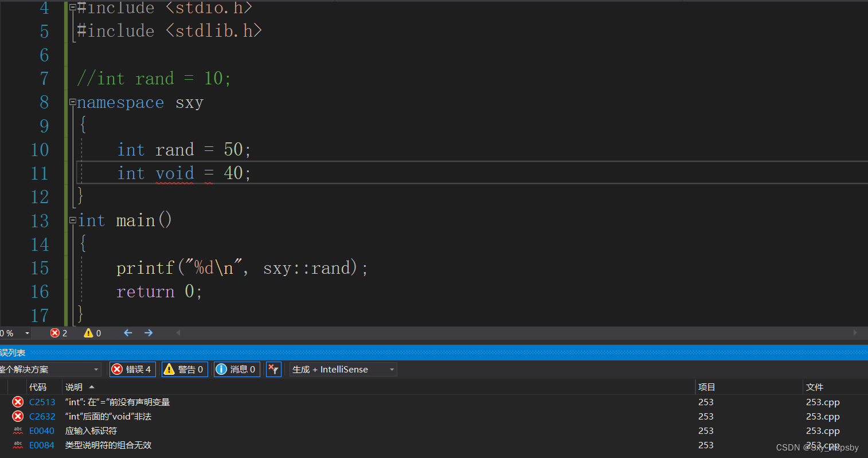The width and height of the screenshot is (868, 458).
Task: Click the editor error count indicator showing 2
Action: 58,333
